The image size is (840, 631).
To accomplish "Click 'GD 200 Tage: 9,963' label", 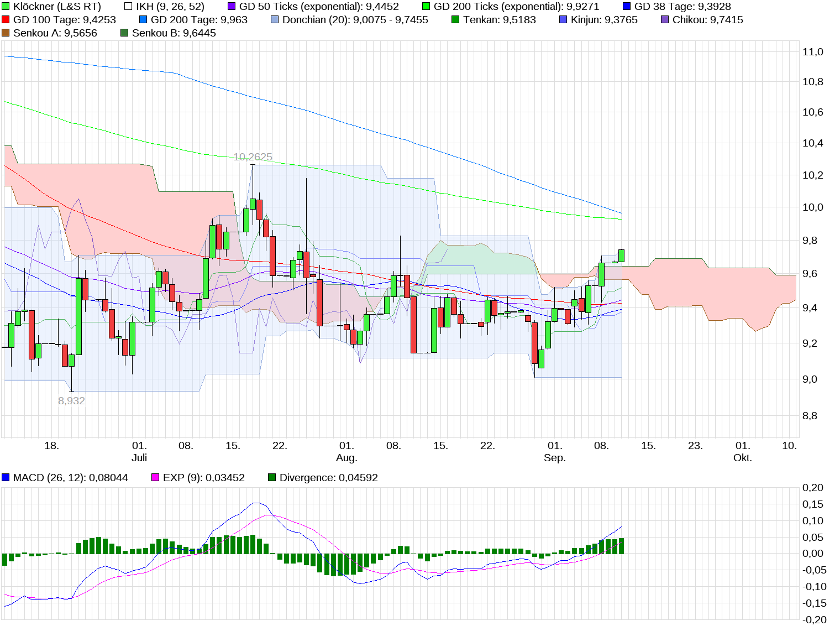I will tap(199, 20).
